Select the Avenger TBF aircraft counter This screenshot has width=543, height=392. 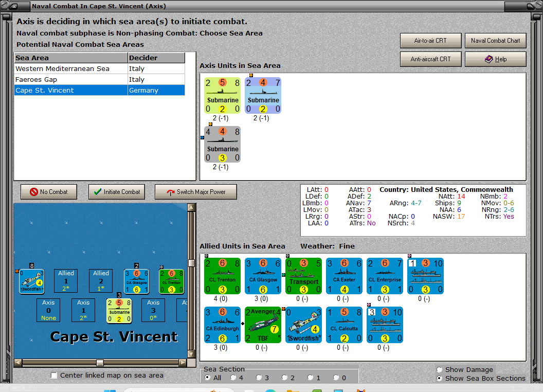(263, 325)
